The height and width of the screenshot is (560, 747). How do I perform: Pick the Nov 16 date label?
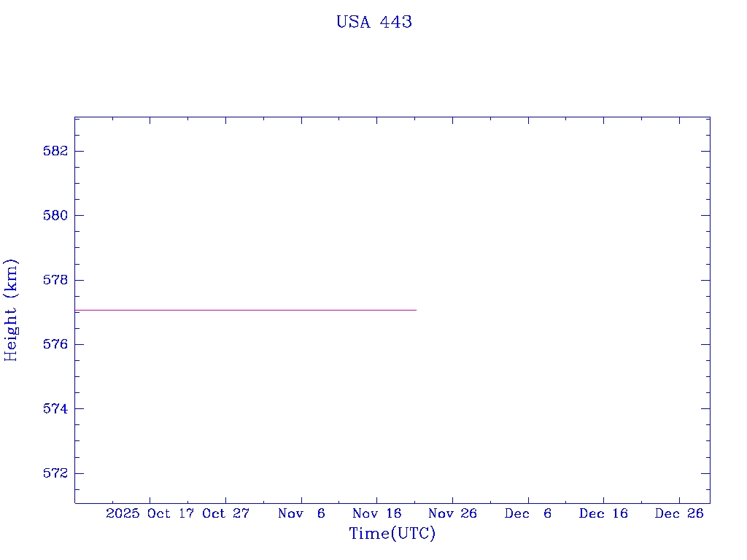pos(377,513)
